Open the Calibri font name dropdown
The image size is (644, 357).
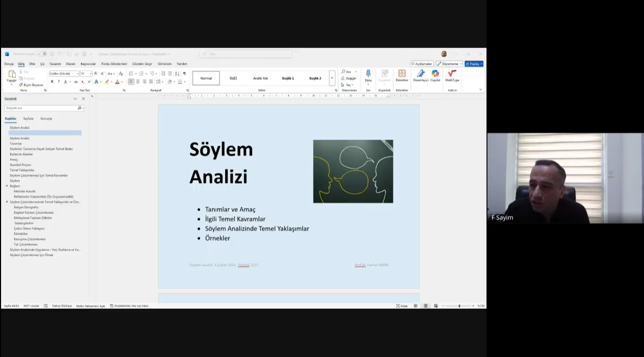(78, 74)
